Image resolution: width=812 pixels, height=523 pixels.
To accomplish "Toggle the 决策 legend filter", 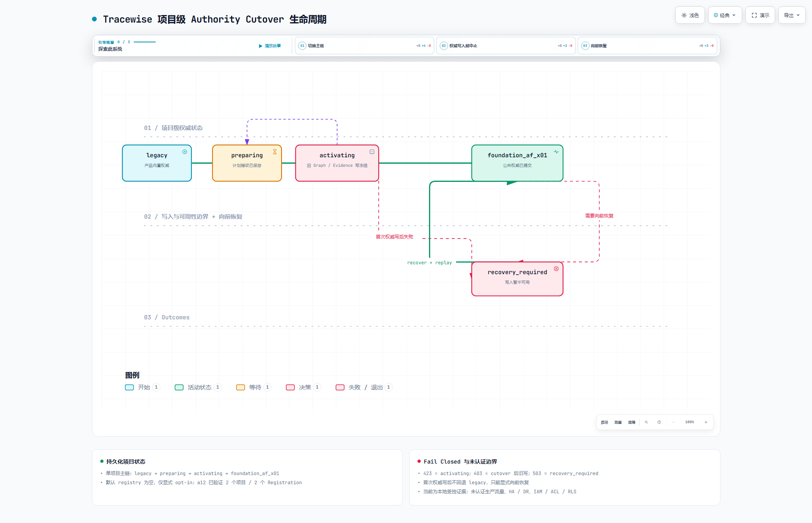I will pyautogui.click(x=304, y=387).
